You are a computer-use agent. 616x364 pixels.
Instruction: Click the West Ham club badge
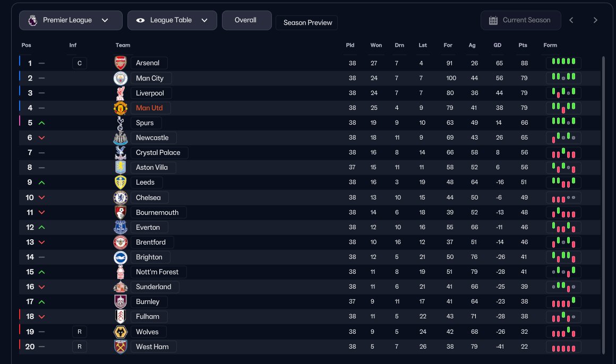pyautogui.click(x=121, y=346)
